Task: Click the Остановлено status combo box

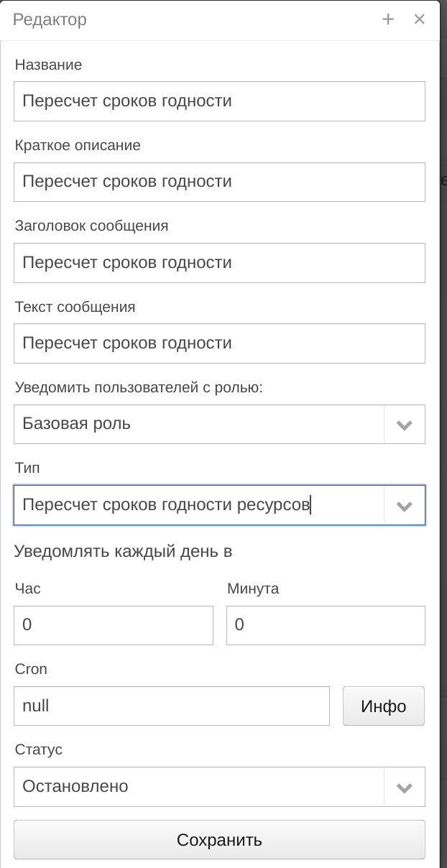Action: click(199, 787)
